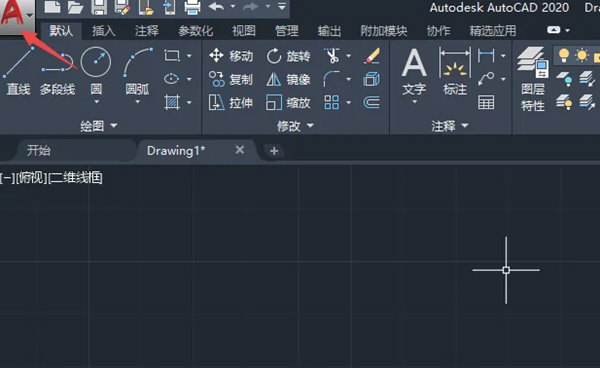Click the Plot printer icon
This screenshot has width=600, height=368.
pos(192,7)
